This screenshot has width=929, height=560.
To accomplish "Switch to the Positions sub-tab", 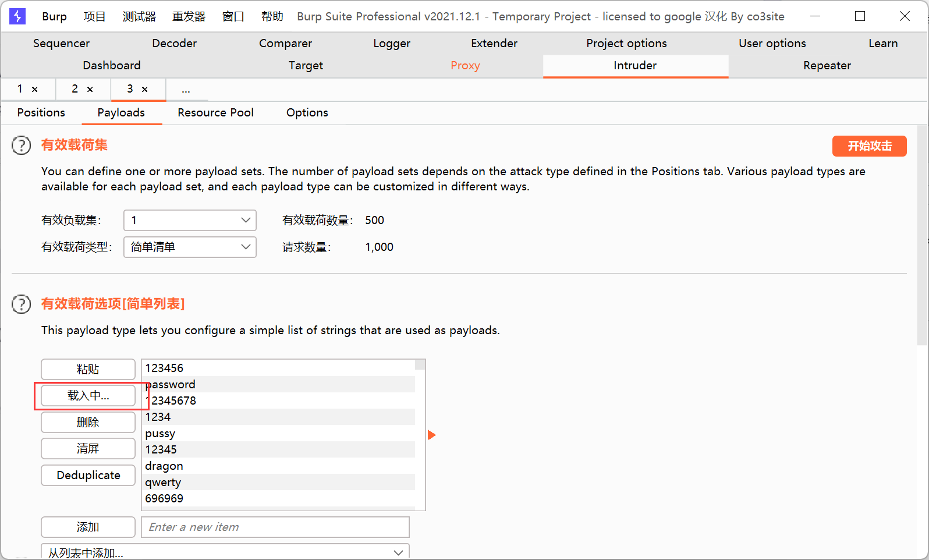I will pyautogui.click(x=41, y=112).
